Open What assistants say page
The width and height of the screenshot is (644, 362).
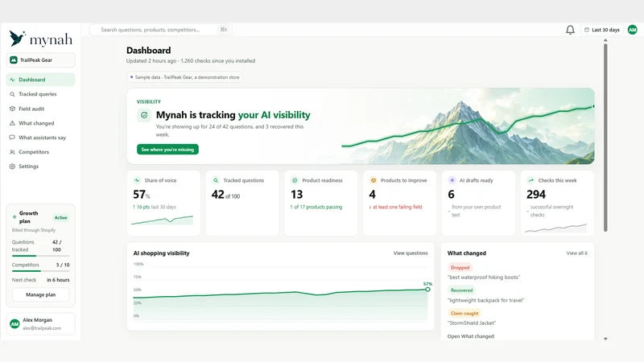tap(41, 138)
